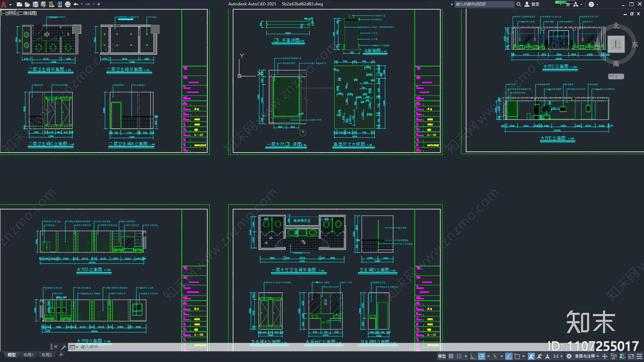Create a new drawing file
Image resolution: width=644 pixels, height=362 pixels.
pyautogui.click(x=19, y=4)
